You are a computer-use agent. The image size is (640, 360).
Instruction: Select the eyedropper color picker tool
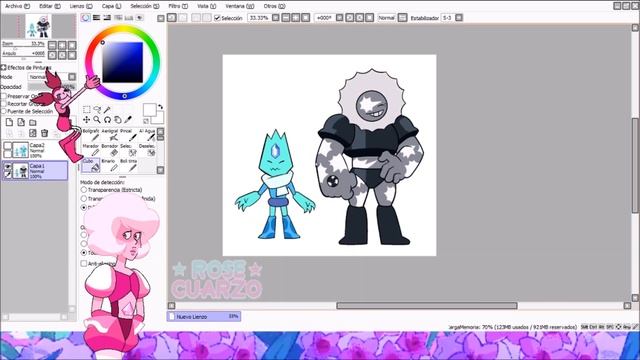[128, 120]
